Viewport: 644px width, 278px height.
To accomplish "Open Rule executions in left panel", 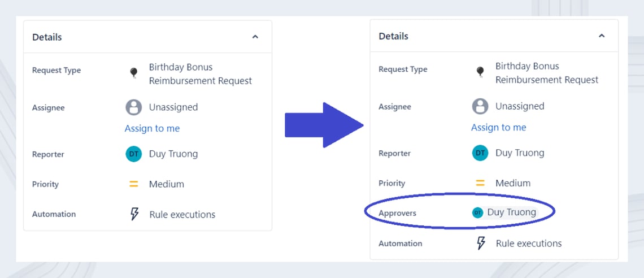I will click(x=182, y=215).
